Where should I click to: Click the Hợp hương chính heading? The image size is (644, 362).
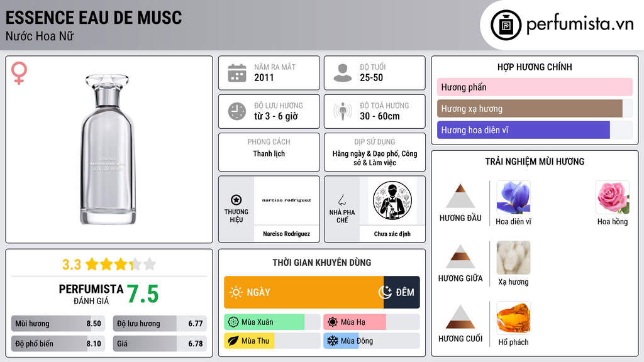535,67
